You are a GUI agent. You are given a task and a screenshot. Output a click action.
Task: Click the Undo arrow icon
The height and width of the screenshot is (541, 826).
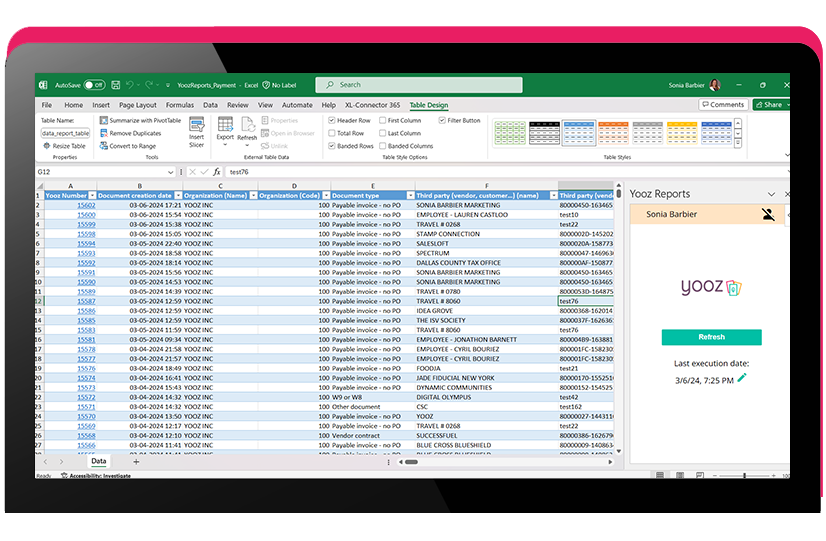click(x=130, y=85)
